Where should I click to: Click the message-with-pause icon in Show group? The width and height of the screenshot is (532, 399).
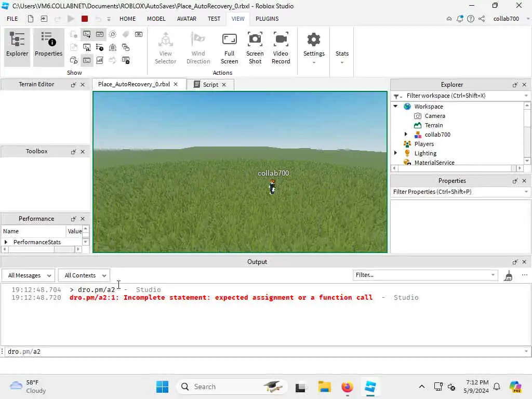pyautogui.click(x=126, y=60)
